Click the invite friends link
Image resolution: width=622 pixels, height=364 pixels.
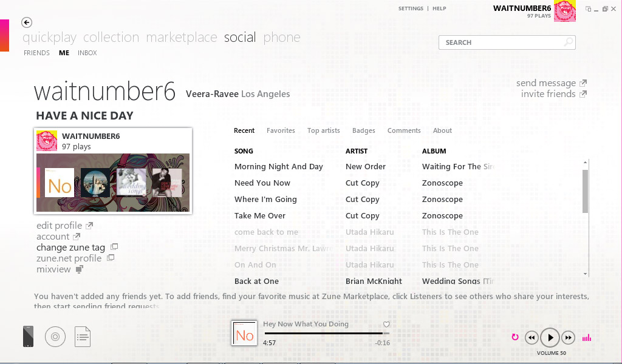click(549, 94)
